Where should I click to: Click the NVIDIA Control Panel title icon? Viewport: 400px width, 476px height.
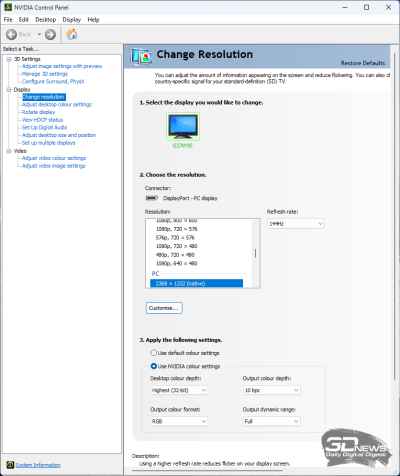pos(8,7)
